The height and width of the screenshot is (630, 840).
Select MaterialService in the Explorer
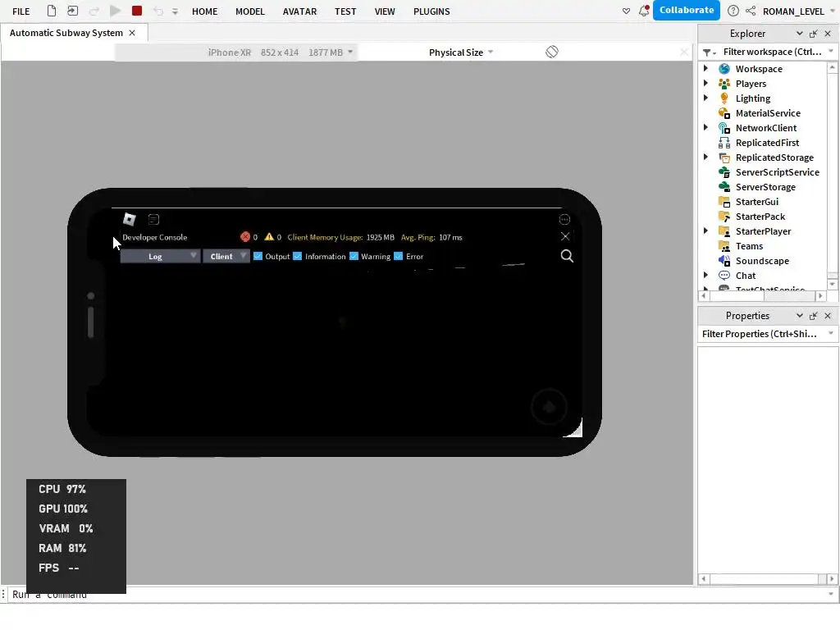coord(768,113)
